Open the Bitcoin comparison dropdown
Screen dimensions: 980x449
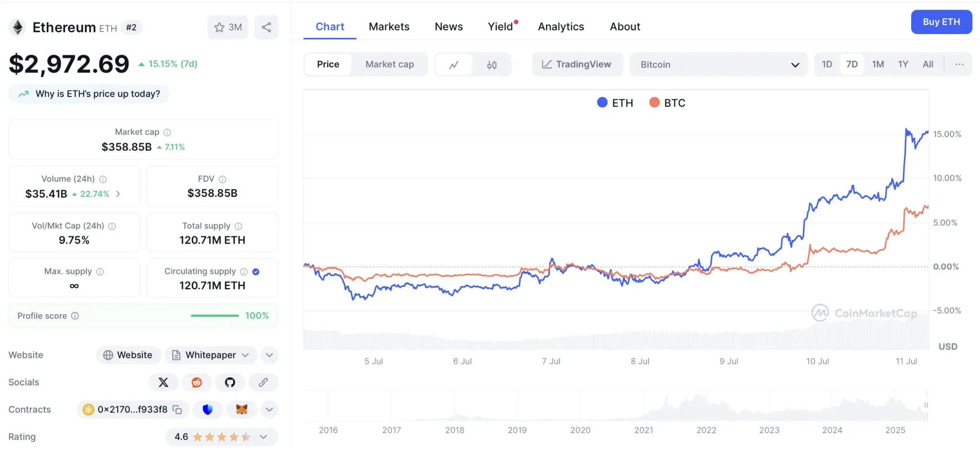pos(718,65)
